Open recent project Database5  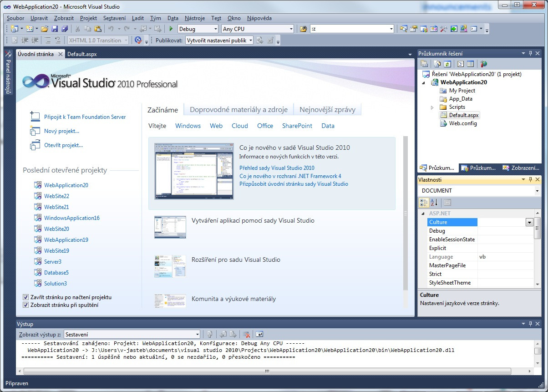tap(56, 273)
